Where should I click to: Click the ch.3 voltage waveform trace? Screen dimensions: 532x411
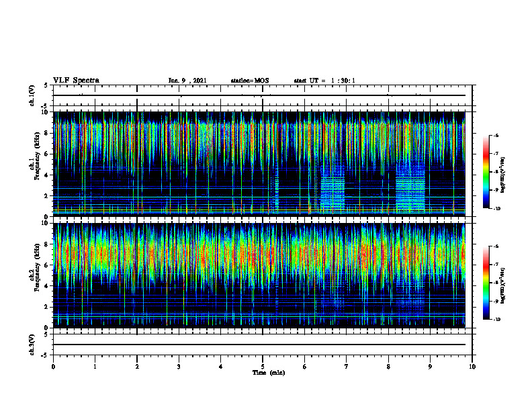(259, 345)
